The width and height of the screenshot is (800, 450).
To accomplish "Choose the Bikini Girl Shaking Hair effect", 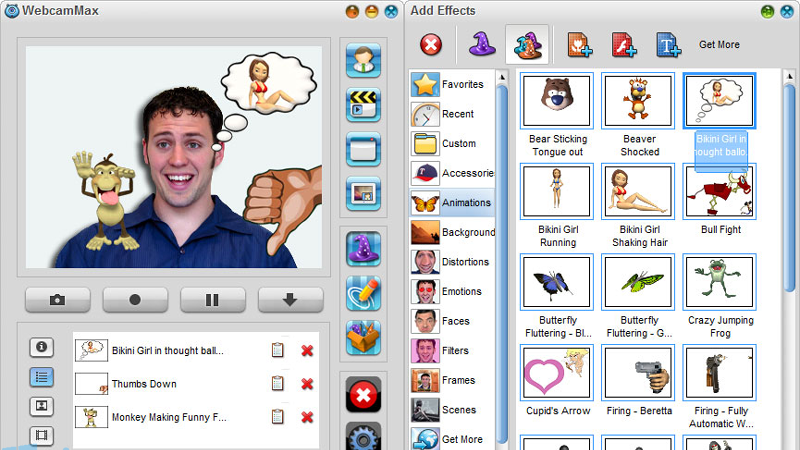I will pyautogui.click(x=638, y=191).
